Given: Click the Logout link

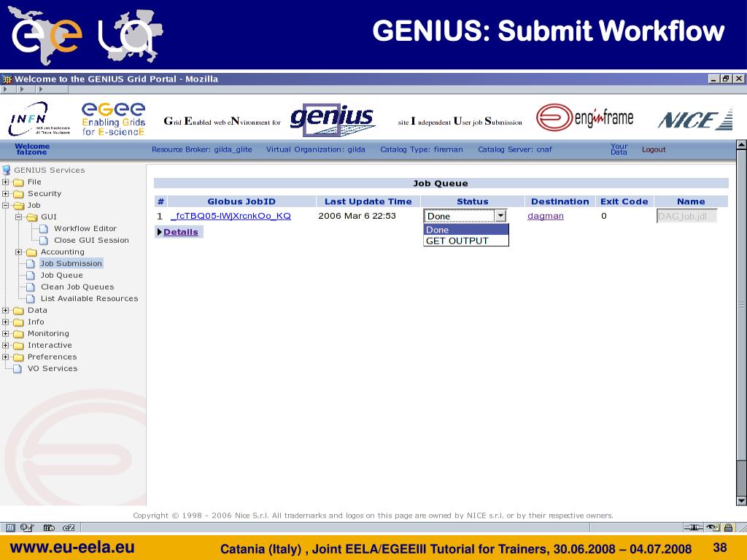Looking at the screenshot, I should coord(654,149).
